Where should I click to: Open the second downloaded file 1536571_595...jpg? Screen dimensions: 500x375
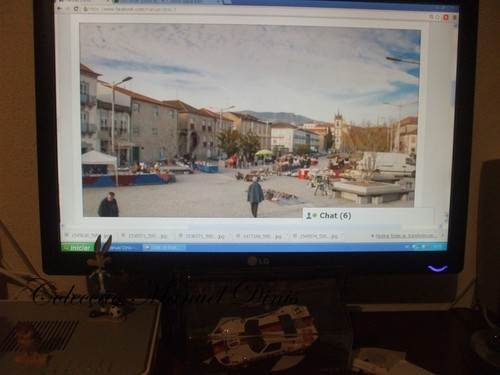[201, 236]
